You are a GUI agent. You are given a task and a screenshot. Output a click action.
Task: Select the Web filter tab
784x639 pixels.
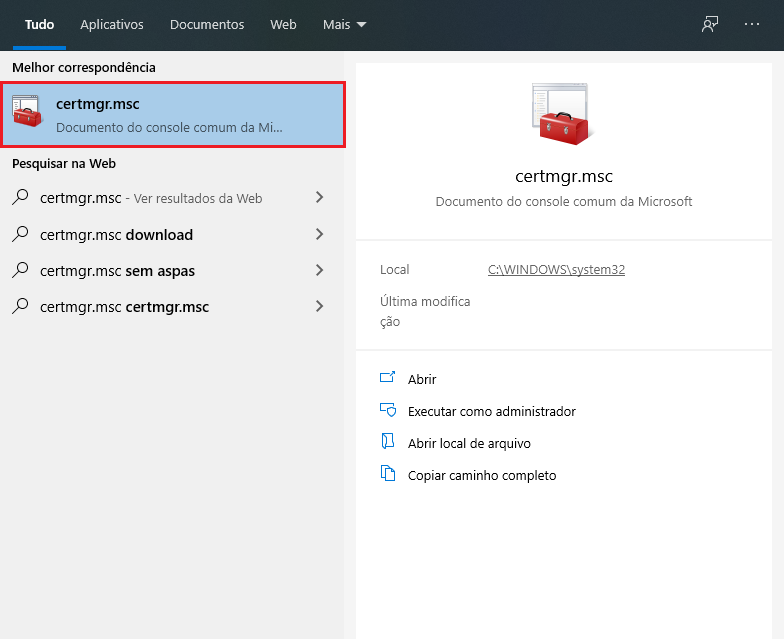[x=283, y=24]
